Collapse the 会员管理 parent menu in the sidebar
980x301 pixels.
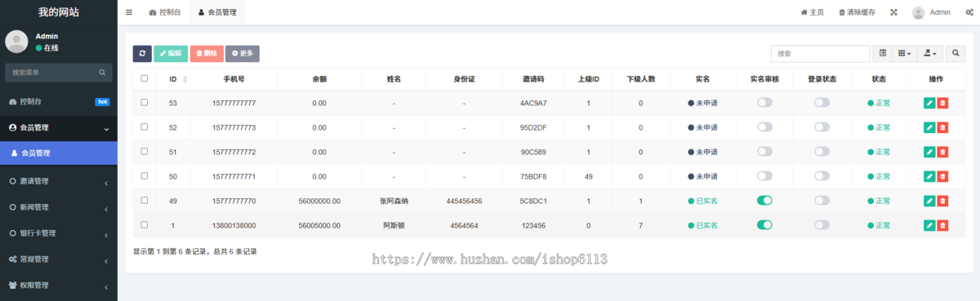(59, 128)
